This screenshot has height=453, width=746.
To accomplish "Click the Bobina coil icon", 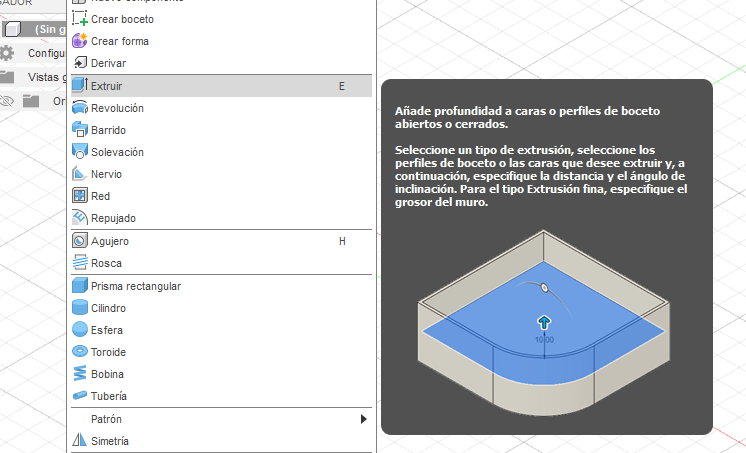I will pos(79,374).
